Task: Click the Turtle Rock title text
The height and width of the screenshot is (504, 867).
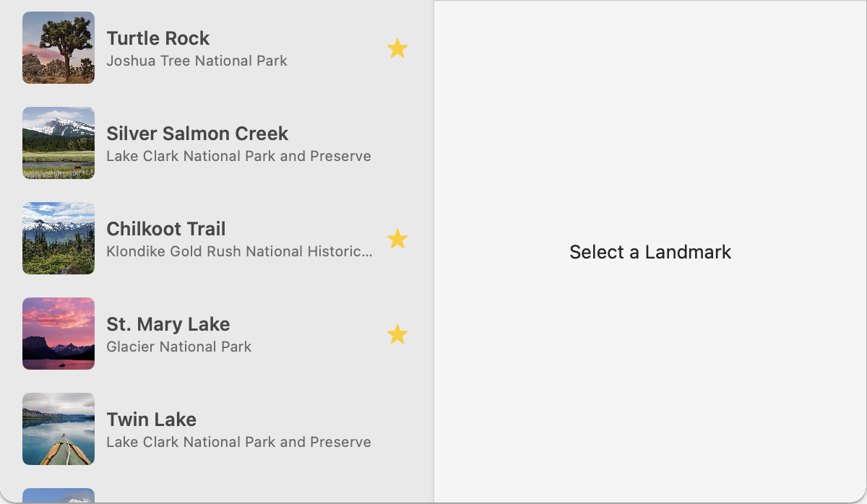Action: 158,38
